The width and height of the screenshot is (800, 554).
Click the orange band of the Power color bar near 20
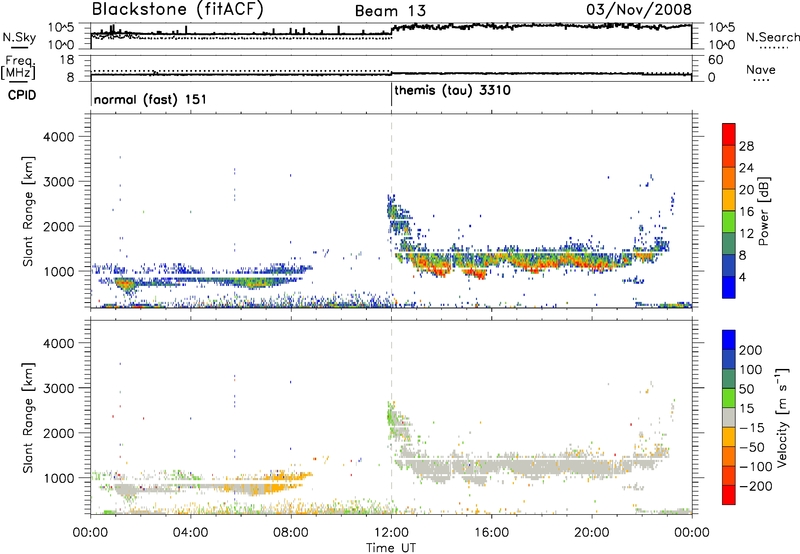(x=729, y=178)
